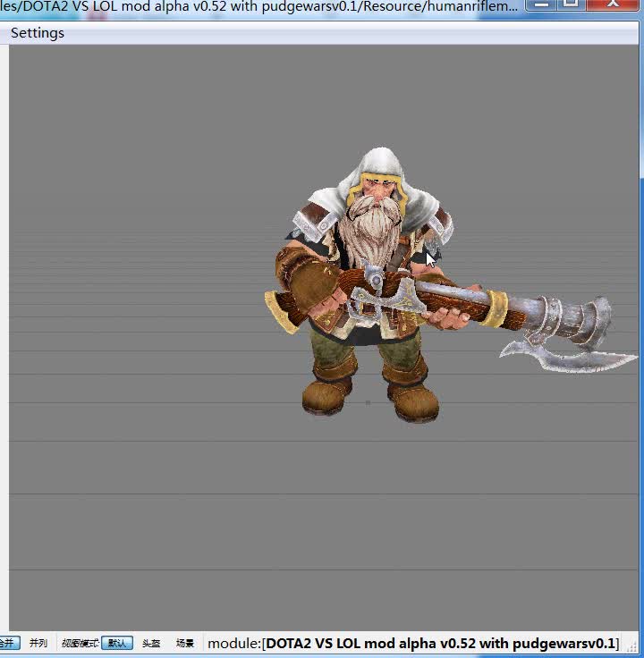The width and height of the screenshot is (644, 658).
Task: Open the Settings menu
Action: point(38,33)
